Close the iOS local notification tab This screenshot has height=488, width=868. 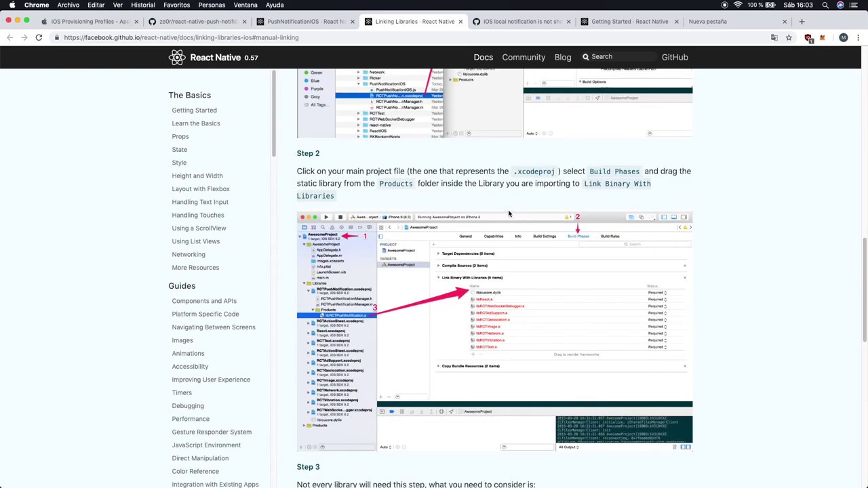point(568,22)
